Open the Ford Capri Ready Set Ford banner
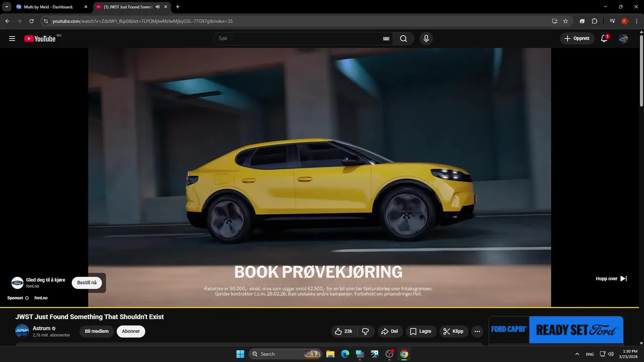 click(x=556, y=330)
